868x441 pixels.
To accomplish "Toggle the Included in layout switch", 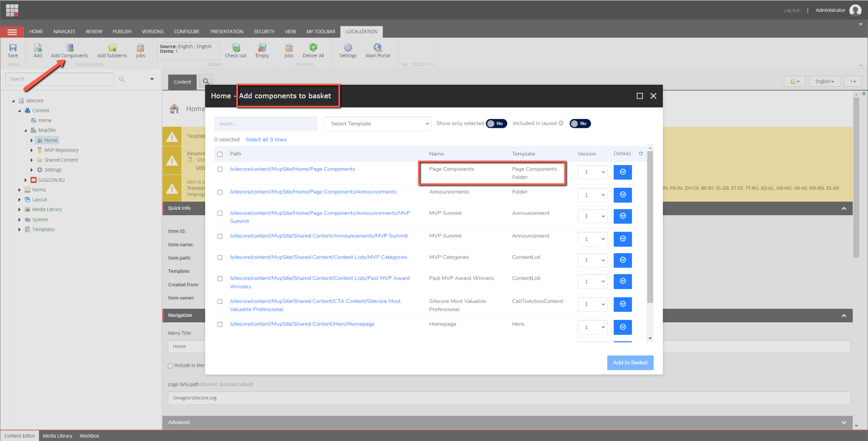I will coord(580,124).
